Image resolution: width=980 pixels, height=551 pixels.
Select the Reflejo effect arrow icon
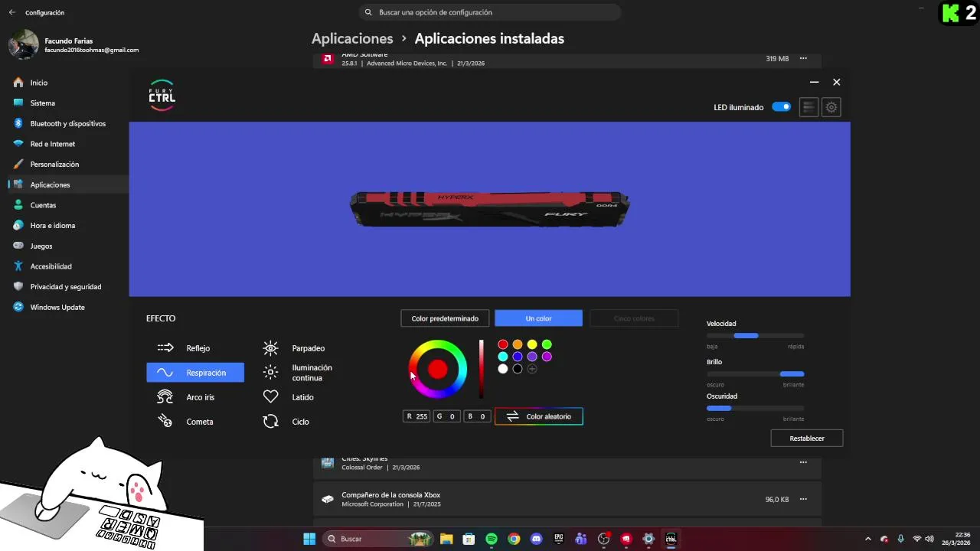coord(165,347)
